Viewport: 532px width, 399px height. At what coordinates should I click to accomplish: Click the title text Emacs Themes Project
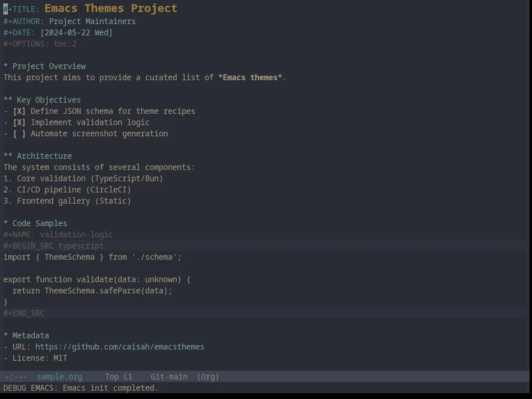tap(111, 8)
